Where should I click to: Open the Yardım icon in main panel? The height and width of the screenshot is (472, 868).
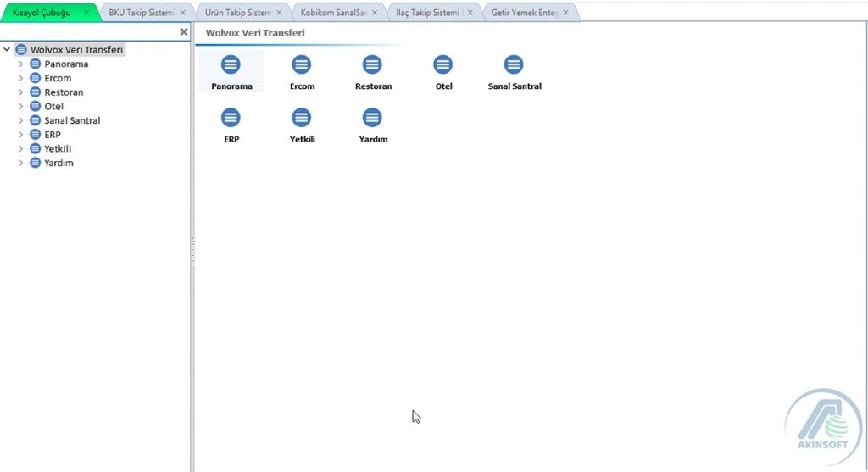coord(373,118)
